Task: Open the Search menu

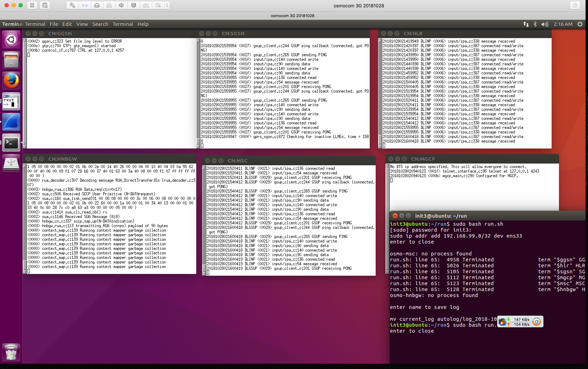Action: pyautogui.click(x=100, y=24)
